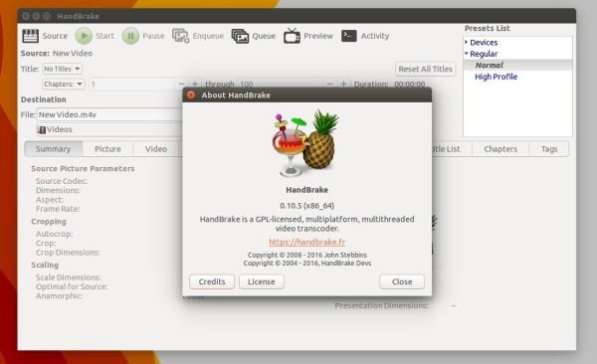Open the Tags tab
597x364 pixels.
point(549,149)
